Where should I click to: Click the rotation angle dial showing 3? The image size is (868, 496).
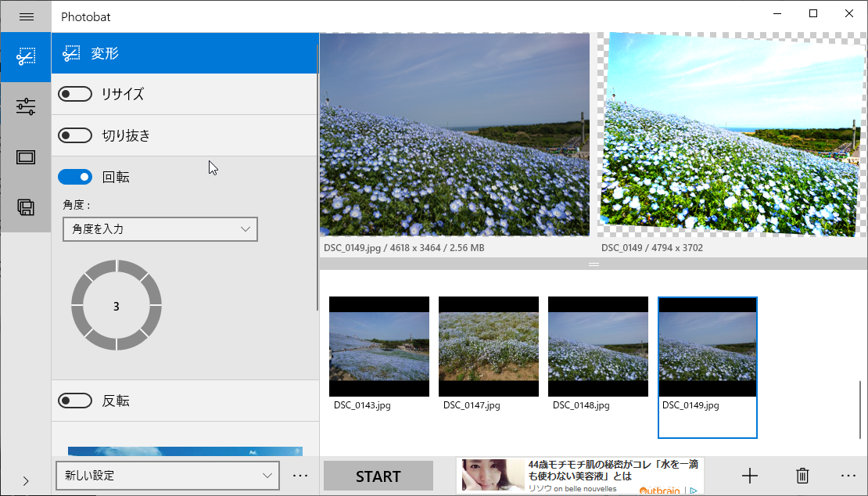[117, 305]
